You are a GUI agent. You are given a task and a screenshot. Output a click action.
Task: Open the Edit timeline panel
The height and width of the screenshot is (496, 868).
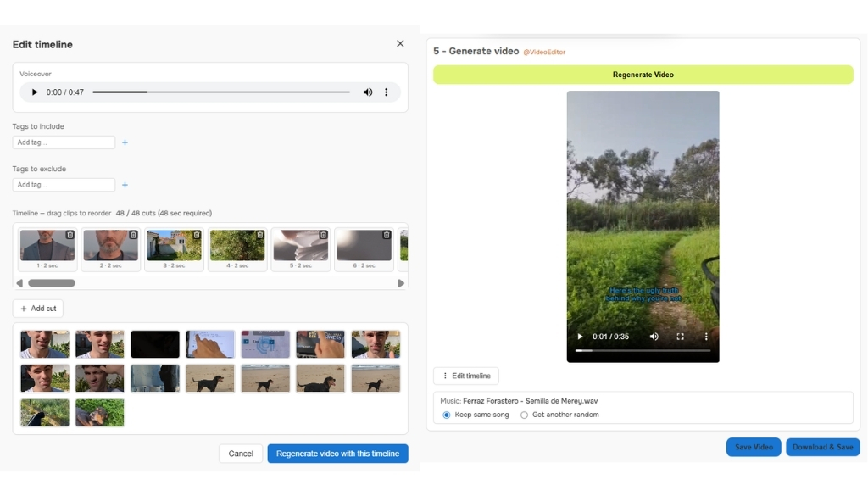point(465,376)
